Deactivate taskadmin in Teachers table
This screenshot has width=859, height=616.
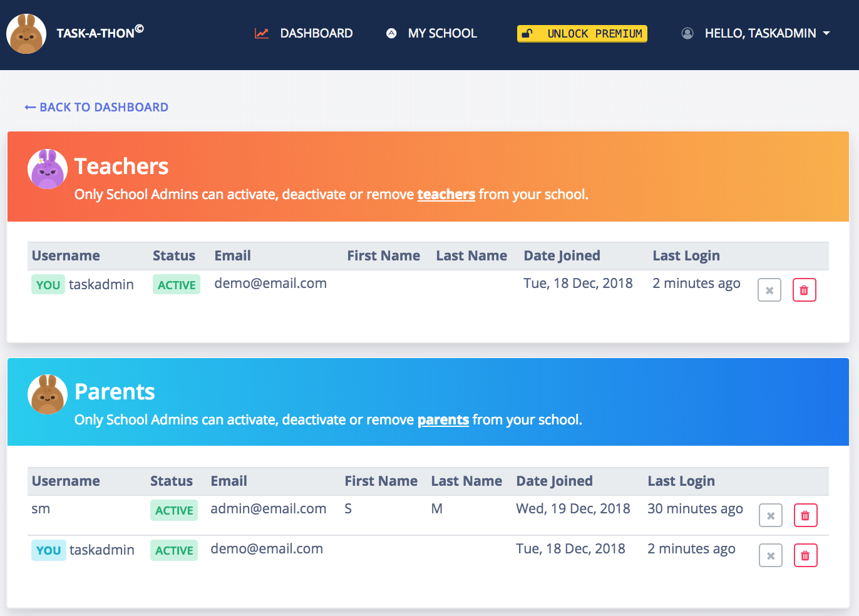click(769, 290)
